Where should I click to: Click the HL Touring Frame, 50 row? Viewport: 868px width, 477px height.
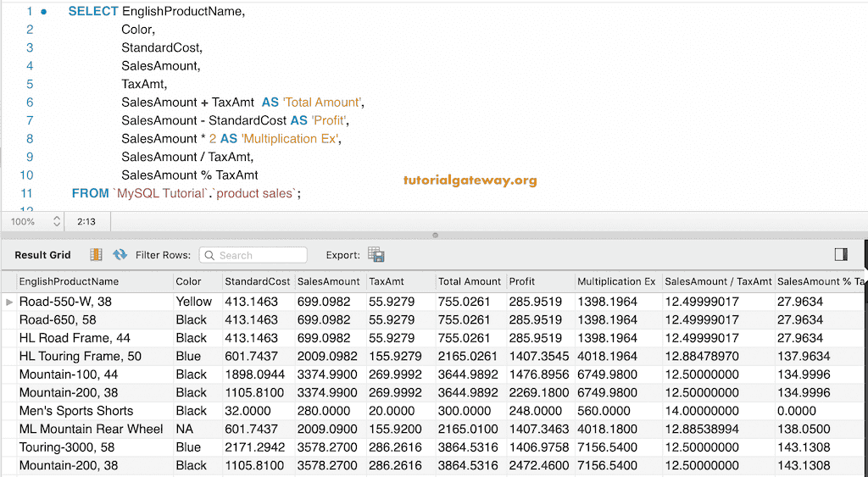[81, 356]
